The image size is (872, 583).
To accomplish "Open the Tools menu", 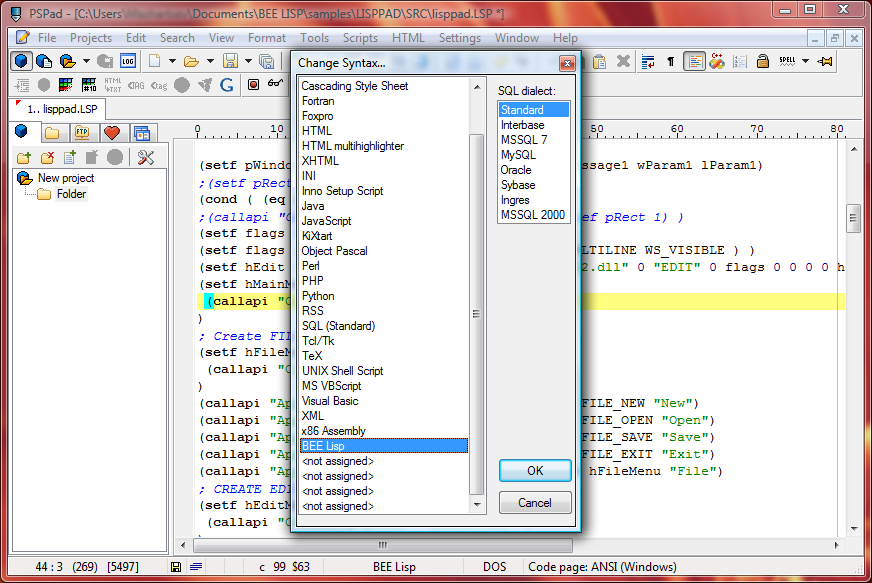I will point(314,38).
